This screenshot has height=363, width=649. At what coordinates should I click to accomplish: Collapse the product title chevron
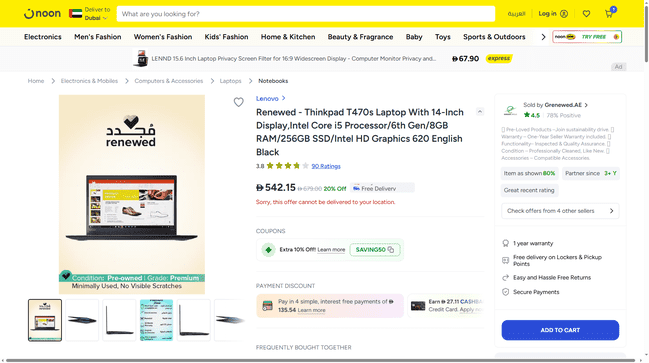click(x=480, y=111)
